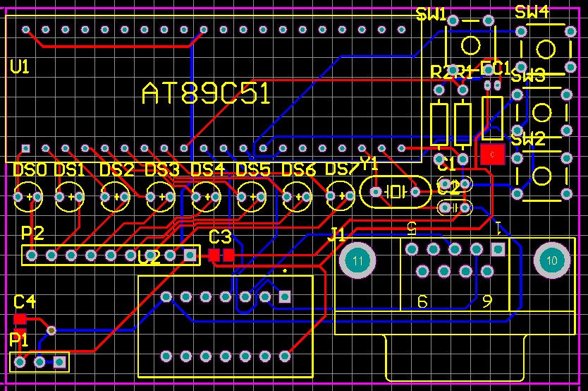The image size is (588, 391).
Task: Click the U1 designator label
Action: click(x=20, y=67)
